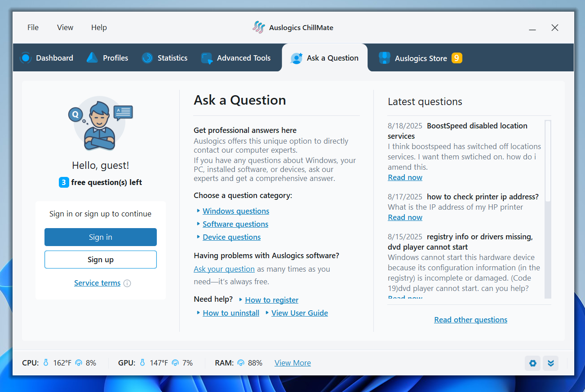This screenshot has height=392, width=585.
Task: Open the File menu
Action: (x=33, y=27)
